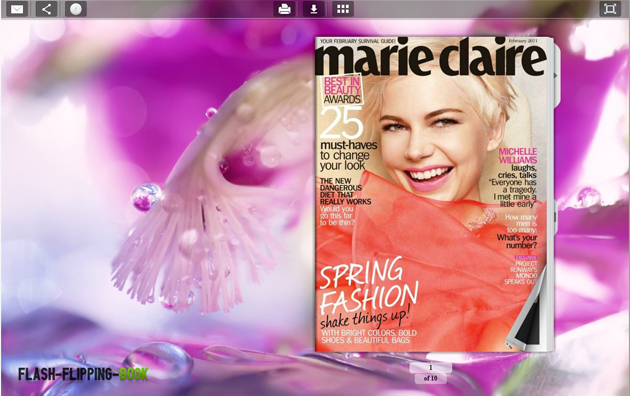Click 'THE NEW DANGEROUS DIET' headline
Viewport: 630px width, 396px height.
point(345,191)
